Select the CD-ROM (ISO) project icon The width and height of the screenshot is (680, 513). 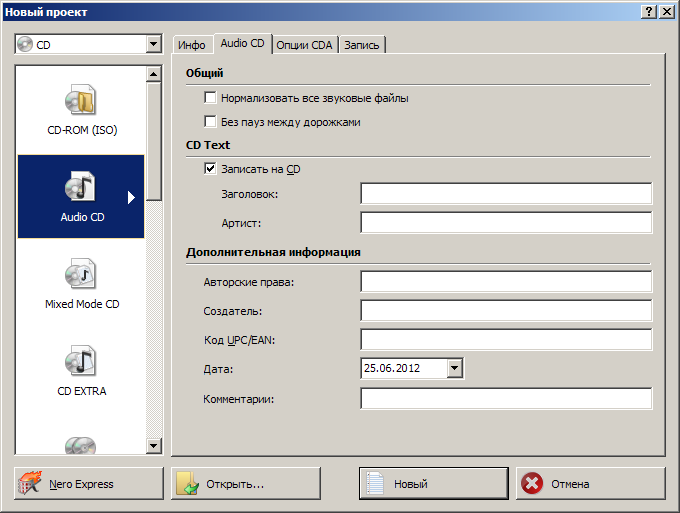(81, 100)
